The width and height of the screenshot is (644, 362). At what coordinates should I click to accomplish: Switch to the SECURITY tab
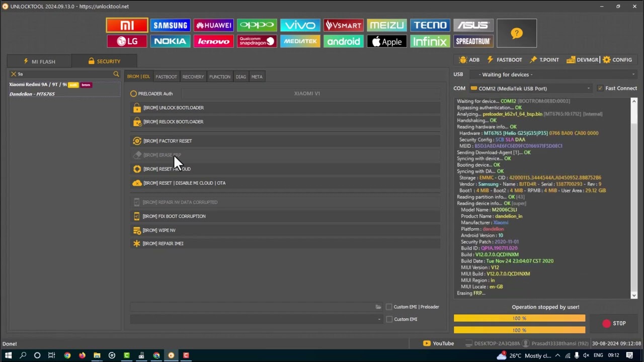[x=104, y=61]
